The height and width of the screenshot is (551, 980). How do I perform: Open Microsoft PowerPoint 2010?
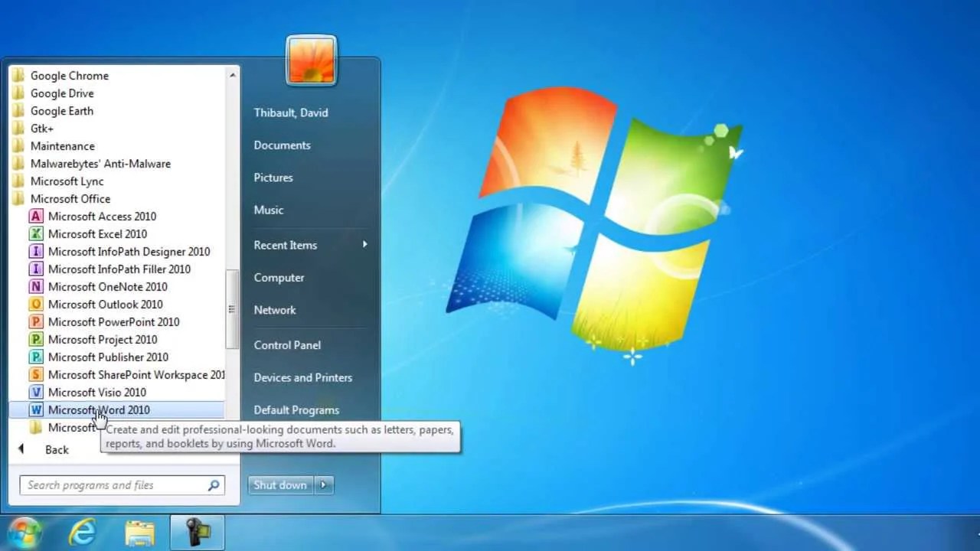click(113, 321)
